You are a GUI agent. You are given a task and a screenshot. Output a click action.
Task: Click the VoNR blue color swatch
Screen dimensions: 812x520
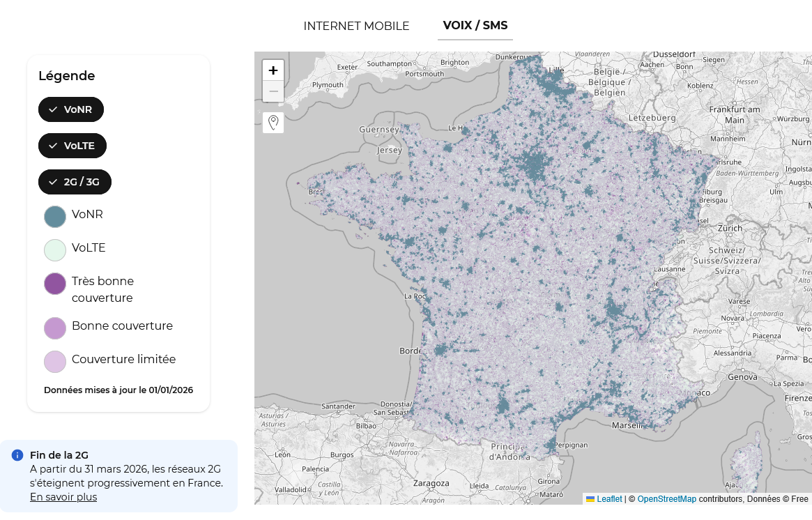pos(55,217)
